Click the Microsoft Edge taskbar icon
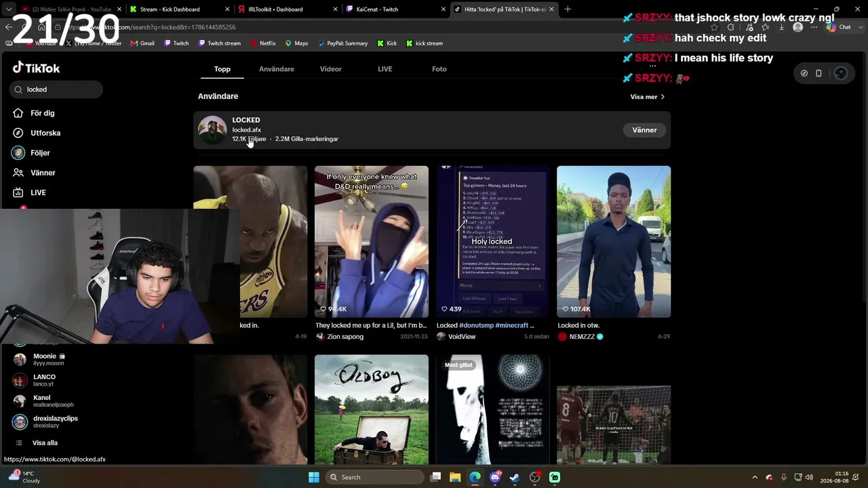The height and width of the screenshot is (488, 868). pyautogui.click(x=475, y=477)
